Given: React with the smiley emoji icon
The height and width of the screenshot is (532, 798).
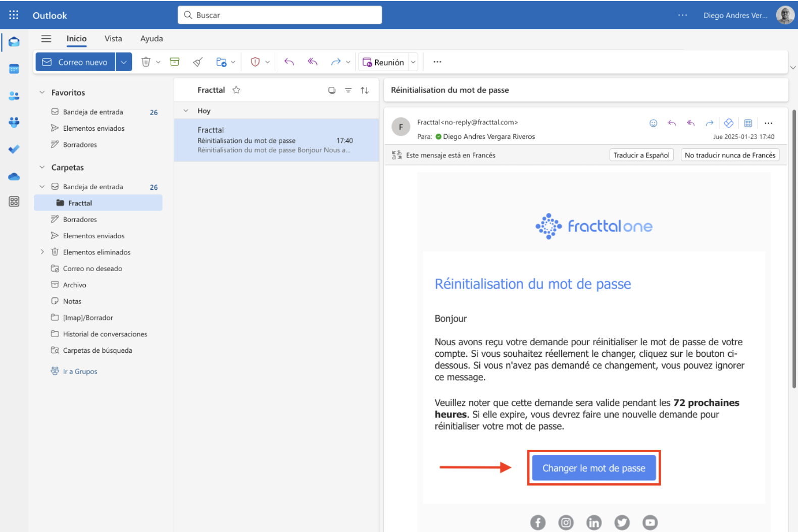Looking at the screenshot, I should tap(653, 123).
